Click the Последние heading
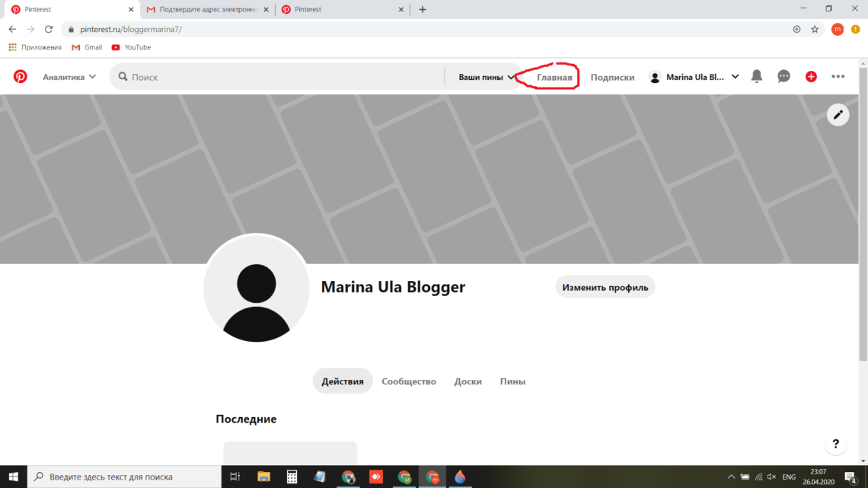Screen dimensions: 868x488 (246, 419)
